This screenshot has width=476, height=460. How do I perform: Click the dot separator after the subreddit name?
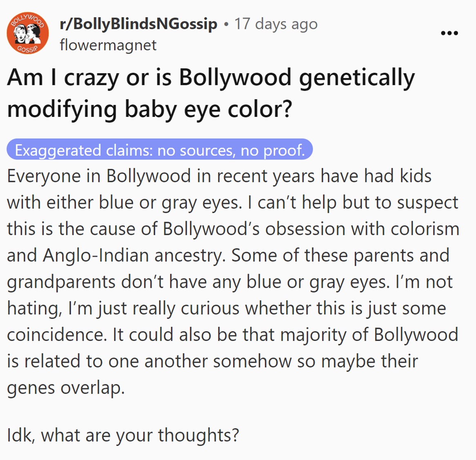226,24
